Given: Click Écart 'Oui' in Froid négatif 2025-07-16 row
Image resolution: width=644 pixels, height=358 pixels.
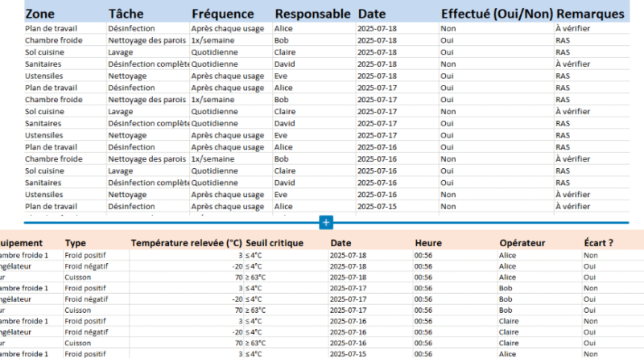Looking at the screenshot, I should [x=589, y=332].
